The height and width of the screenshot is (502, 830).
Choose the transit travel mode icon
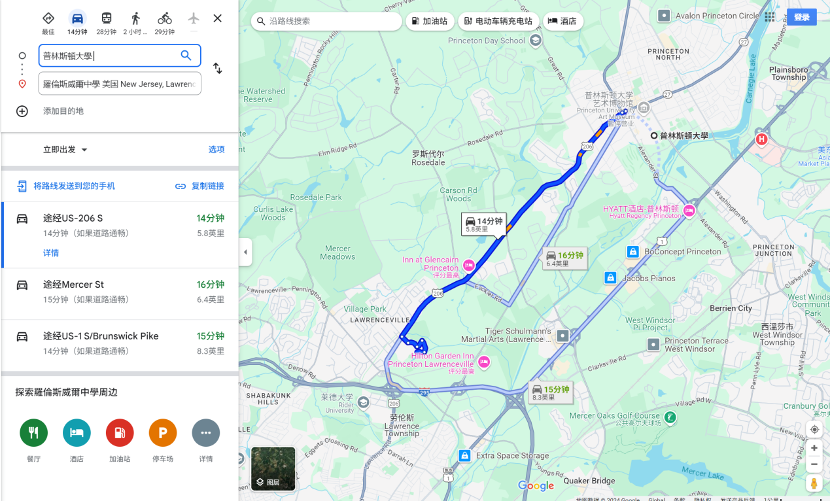pos(106,19)
